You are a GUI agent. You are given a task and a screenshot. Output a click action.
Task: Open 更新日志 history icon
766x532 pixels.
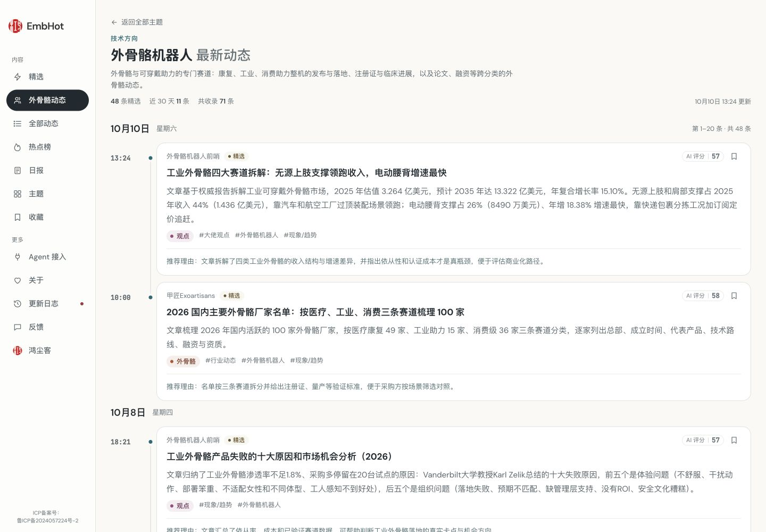(18, 304)
